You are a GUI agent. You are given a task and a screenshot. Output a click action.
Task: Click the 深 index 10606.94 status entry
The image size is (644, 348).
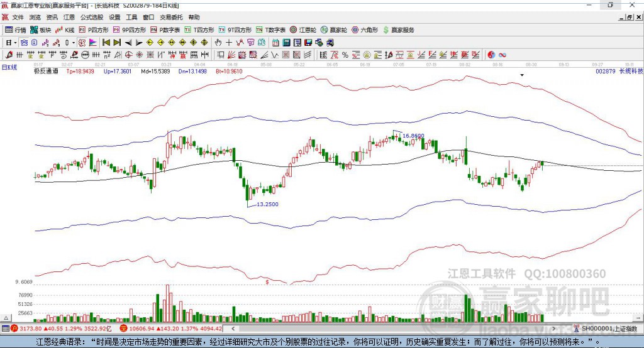click(171, 329)
